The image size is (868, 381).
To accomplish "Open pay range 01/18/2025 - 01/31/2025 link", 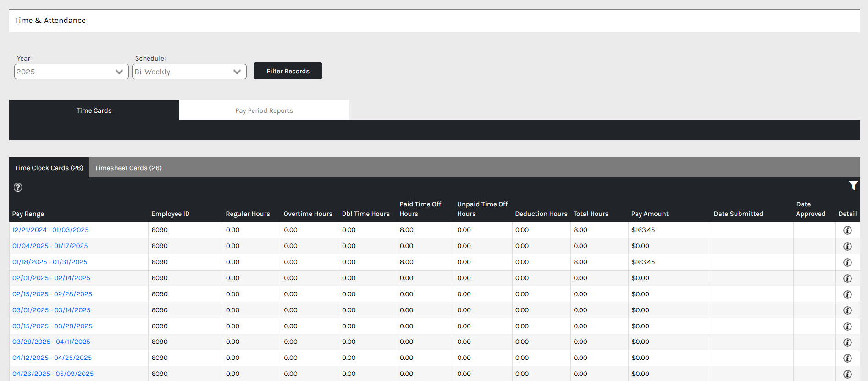I will coord(50,262).
